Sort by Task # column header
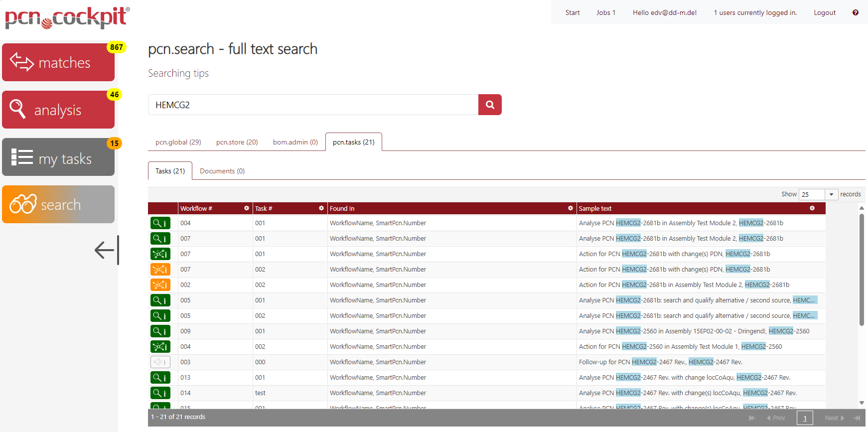The height and width of the screenshot is (432, 868). [x=264, y=208]
